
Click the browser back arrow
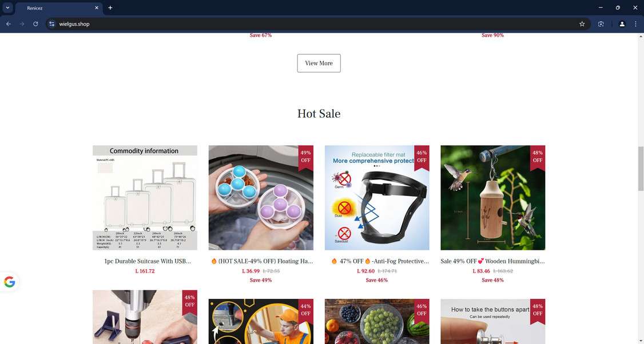[x=8, y=24]
